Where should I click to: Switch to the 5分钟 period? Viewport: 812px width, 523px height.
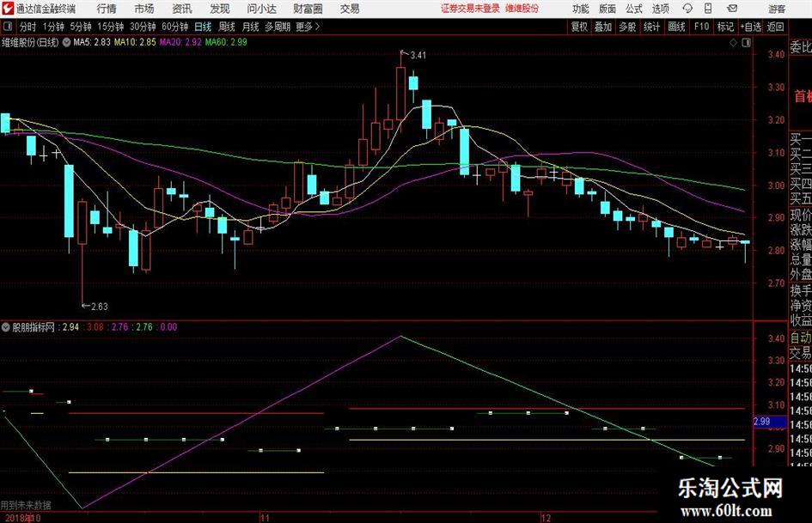[x=80, y=27]
